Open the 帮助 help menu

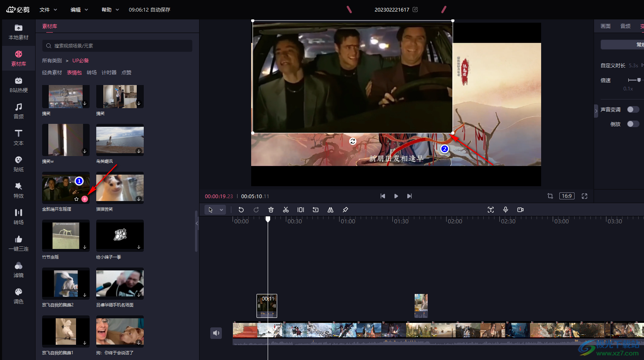[110, 9]
